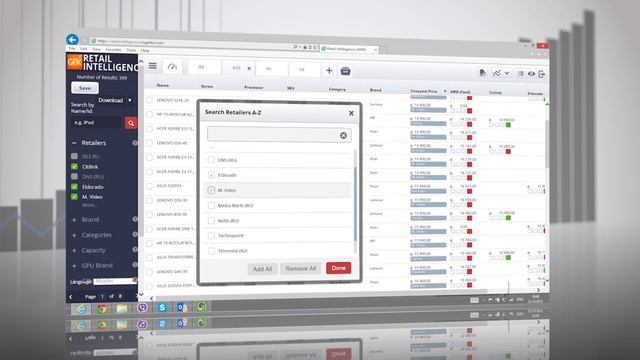
Task: Click the Search by Name/Id field
Action: pyautogui.click(x=97, y=122)
